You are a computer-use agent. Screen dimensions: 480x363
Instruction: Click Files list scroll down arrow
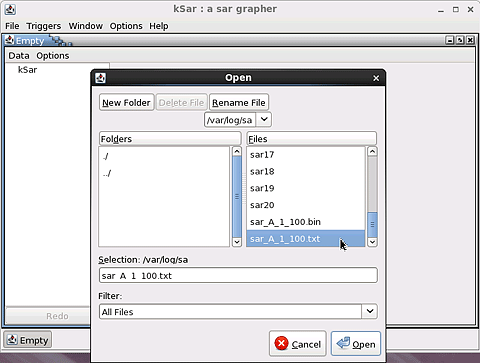372,242
